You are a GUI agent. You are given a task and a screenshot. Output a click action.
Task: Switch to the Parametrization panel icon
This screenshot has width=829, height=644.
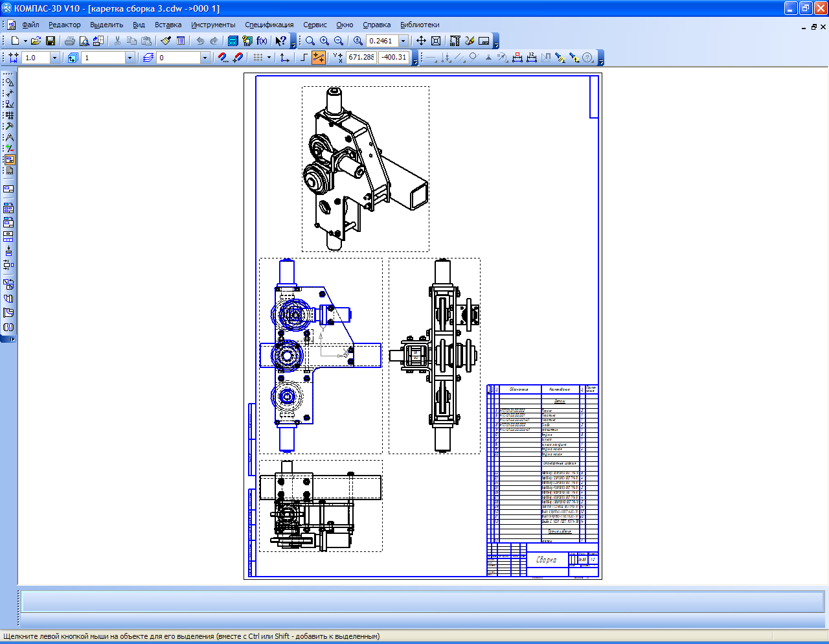point(9,148)
